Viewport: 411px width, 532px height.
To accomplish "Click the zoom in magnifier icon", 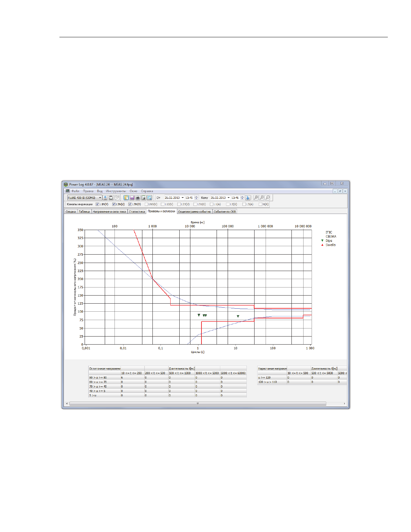I will [256, 198].
